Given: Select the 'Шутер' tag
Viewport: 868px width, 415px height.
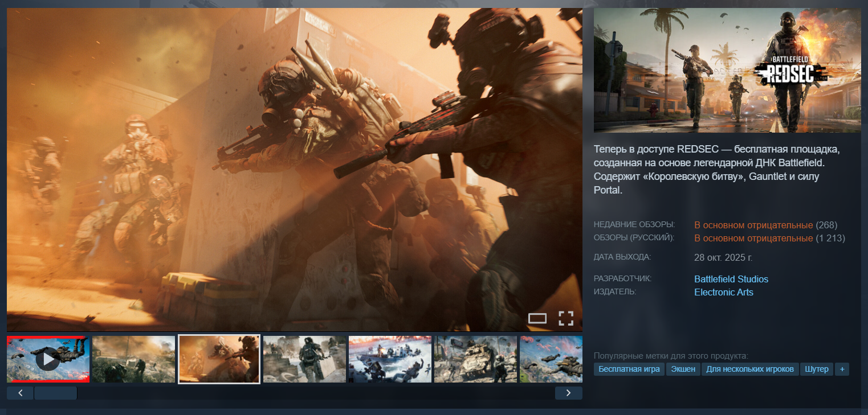Looking at the screenshot, I should 817,369.
